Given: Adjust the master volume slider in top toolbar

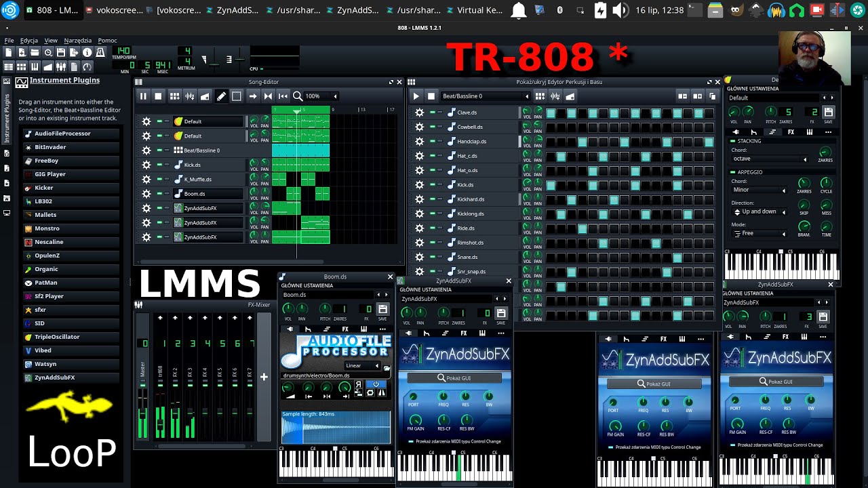Looking at the screenshot, I should [x=214, y=60].
